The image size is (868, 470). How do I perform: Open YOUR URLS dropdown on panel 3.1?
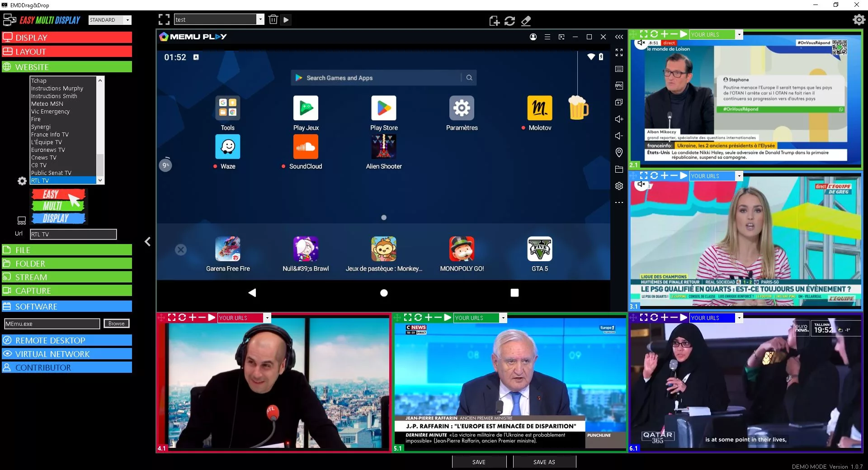[x=739, y=176]
